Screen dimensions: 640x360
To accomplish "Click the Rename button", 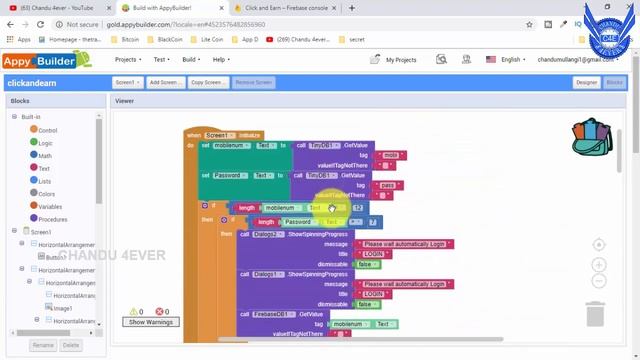I will (43, 345).
